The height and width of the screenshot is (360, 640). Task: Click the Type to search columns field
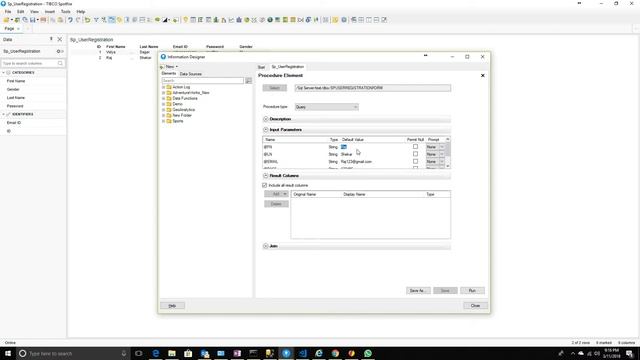tap(33, 63)
